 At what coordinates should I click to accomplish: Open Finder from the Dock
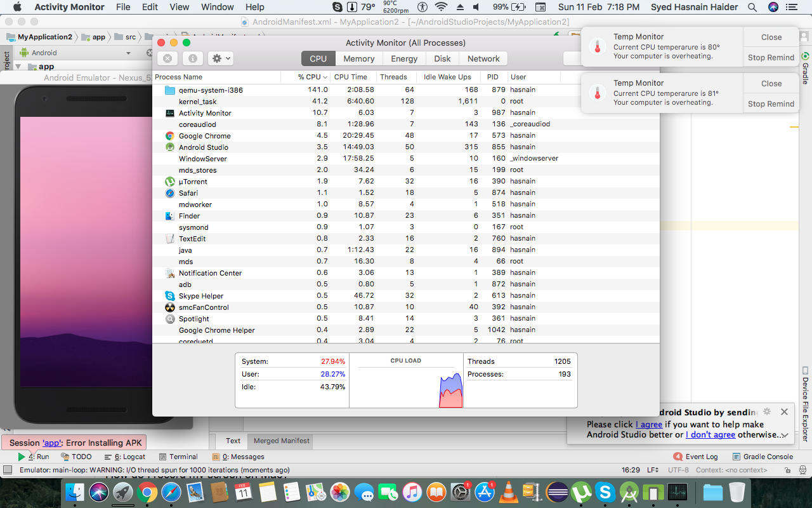[x=75, y=491]
